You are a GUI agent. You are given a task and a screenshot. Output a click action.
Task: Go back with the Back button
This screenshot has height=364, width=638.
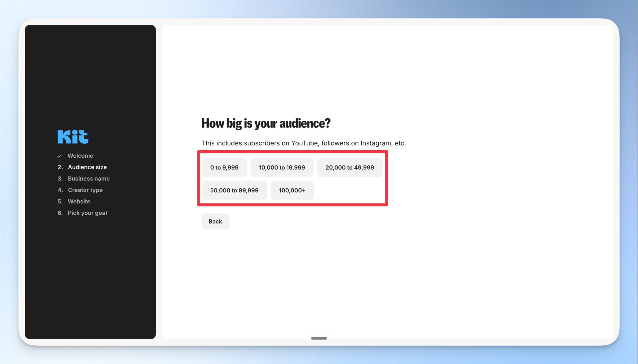215,222
